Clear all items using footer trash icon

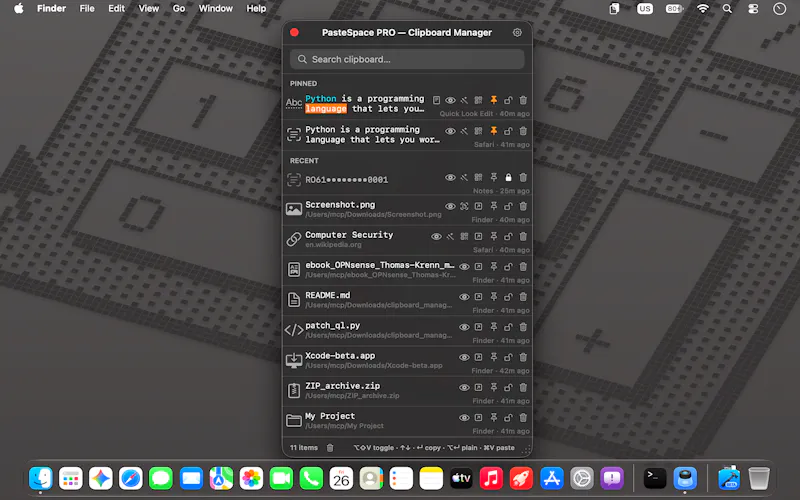click(330, 448)
